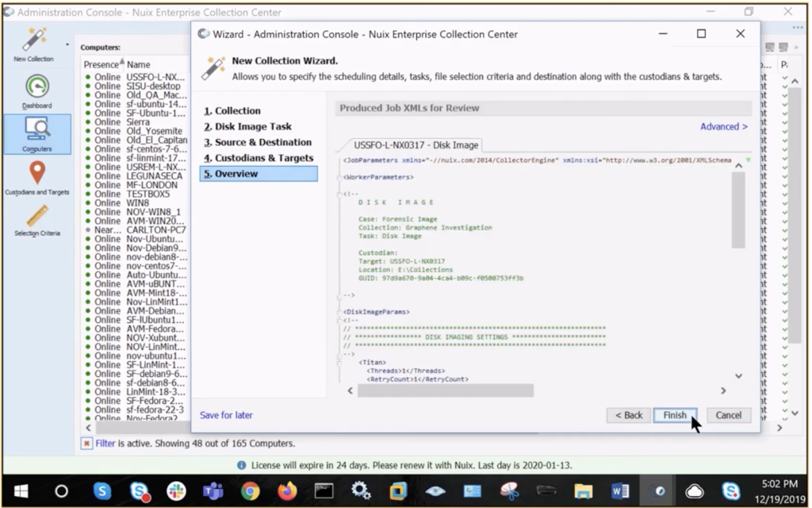Click computers list scroll left arrow
812x508 pixels.
click(89, 428)
